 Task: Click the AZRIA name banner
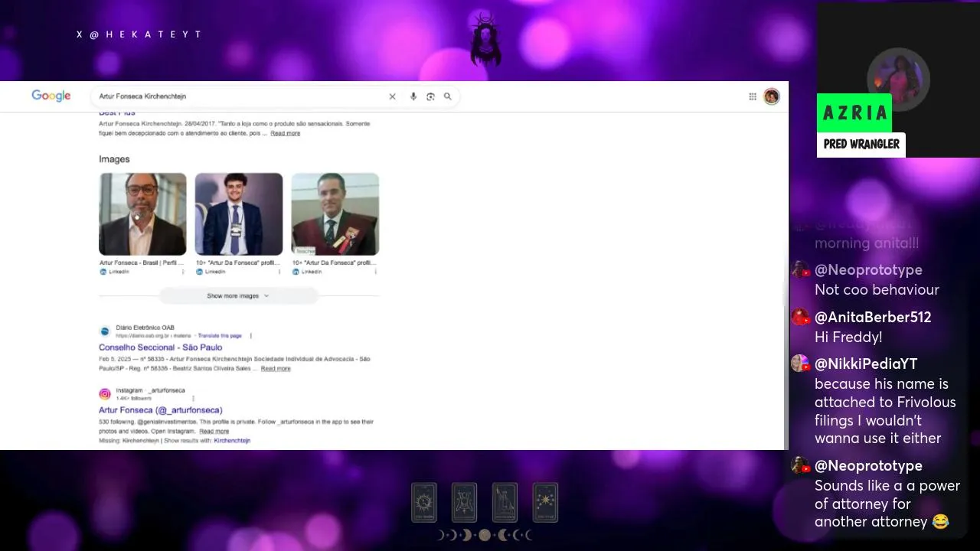854,113
